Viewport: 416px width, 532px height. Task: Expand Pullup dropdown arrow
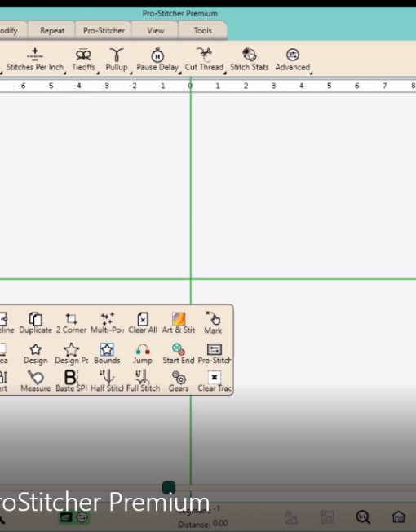coord(131,73)
